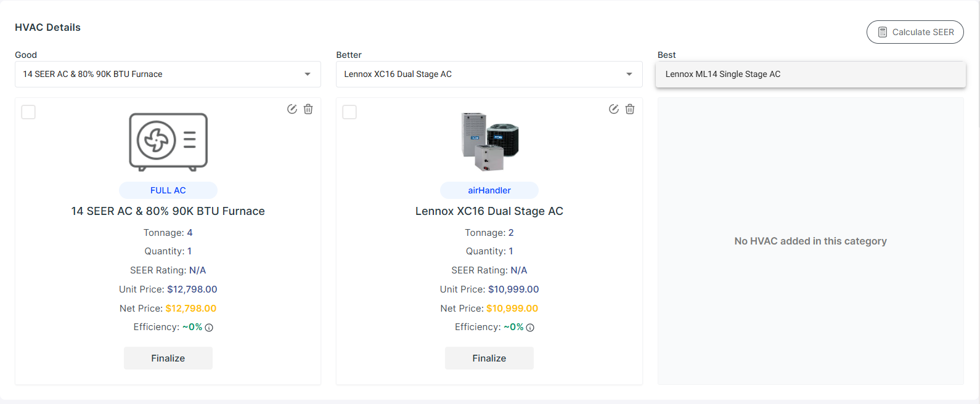Image resolution: width=980 pixels, height=404 pixels.
Task: Click the Lennox XC16 Dual Stage AC title
Action: [489, 211]
